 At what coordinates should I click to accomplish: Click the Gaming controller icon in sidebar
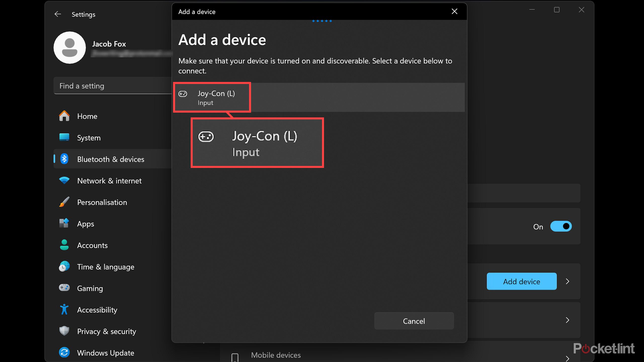[64, 288]
